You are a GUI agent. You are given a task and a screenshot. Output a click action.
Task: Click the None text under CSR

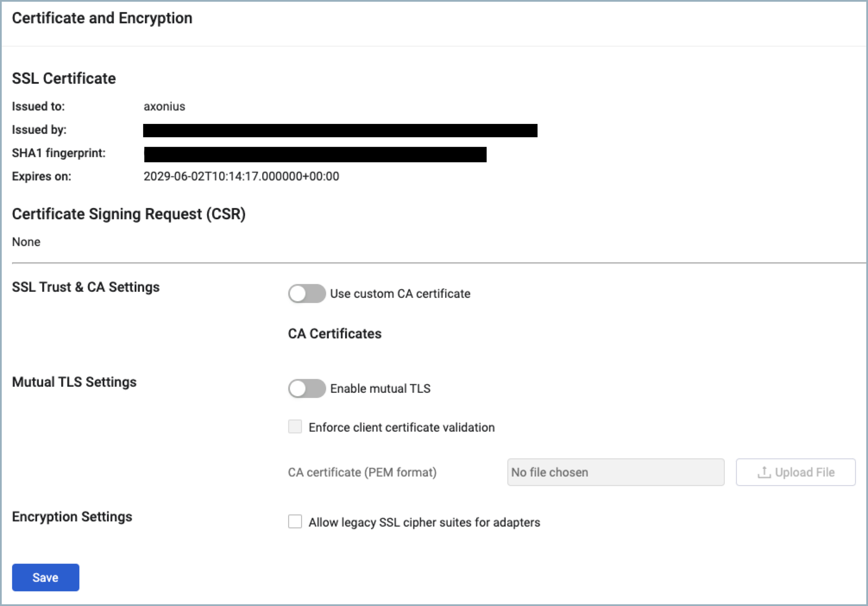pyautogui.click(x=26, y=242)
